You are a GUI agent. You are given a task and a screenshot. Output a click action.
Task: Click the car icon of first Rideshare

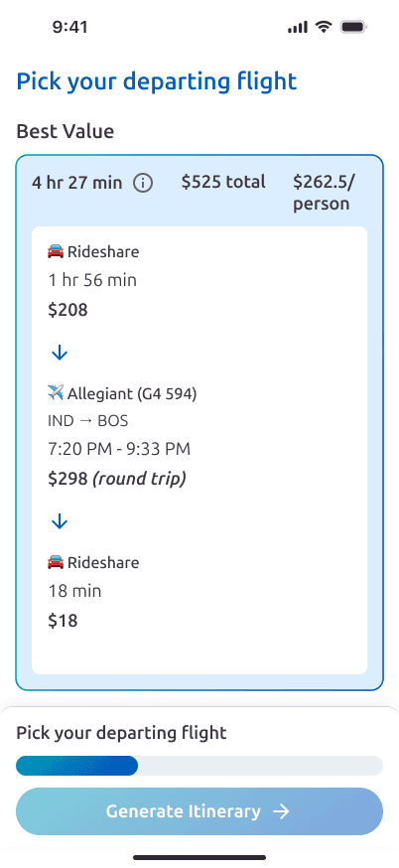point(56,252)
